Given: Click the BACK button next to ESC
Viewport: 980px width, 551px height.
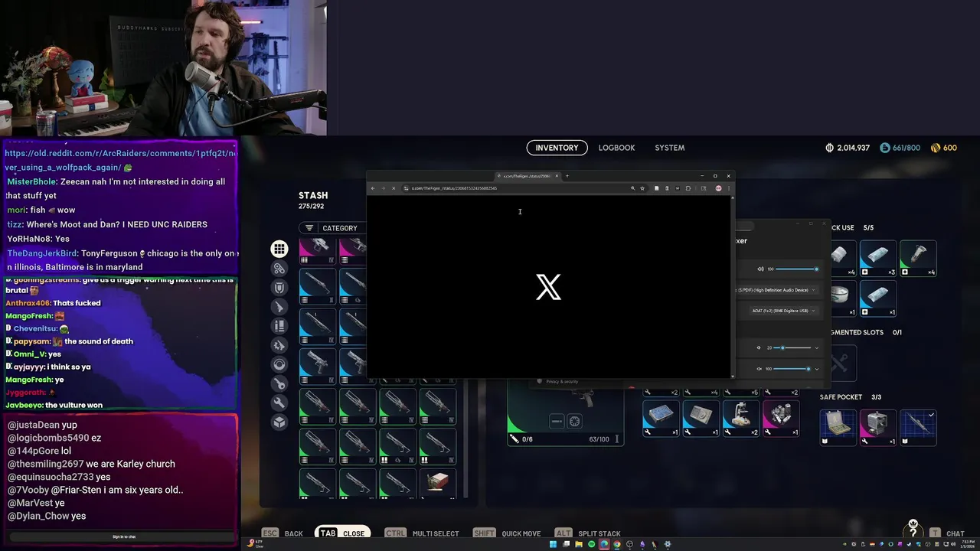Looking at the screenshot, I should click(294, 533).
